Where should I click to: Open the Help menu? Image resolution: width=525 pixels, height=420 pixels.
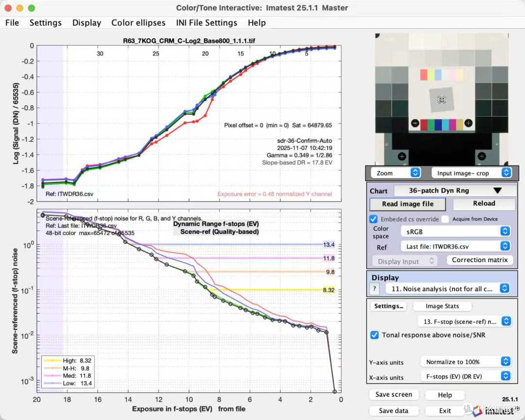point(257,23)
